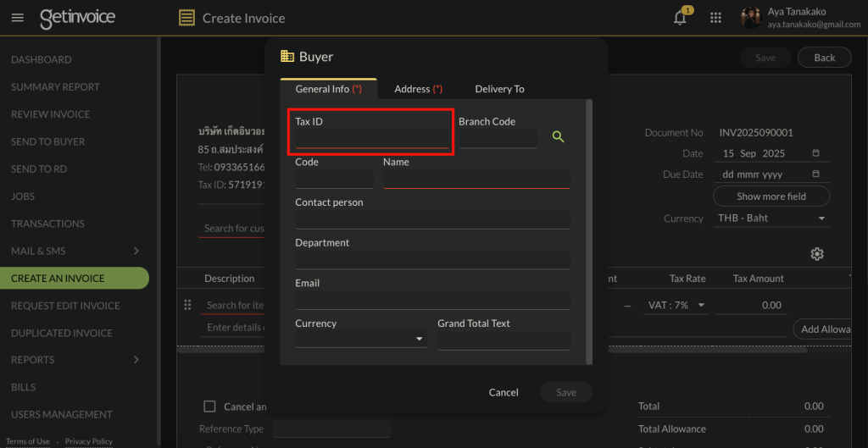Click the Show more field button
Screen dimensions: 868x448
tap(771, 196)
